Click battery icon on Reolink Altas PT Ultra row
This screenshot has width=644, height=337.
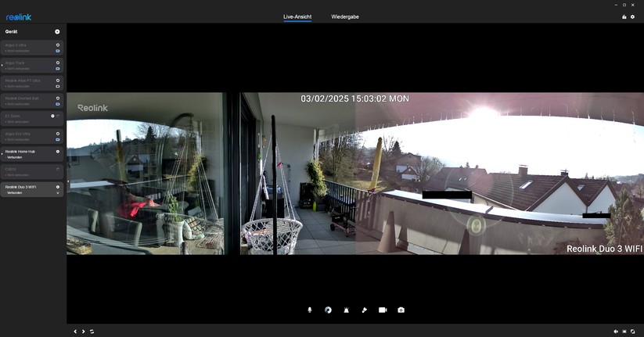tap(57, 87)
